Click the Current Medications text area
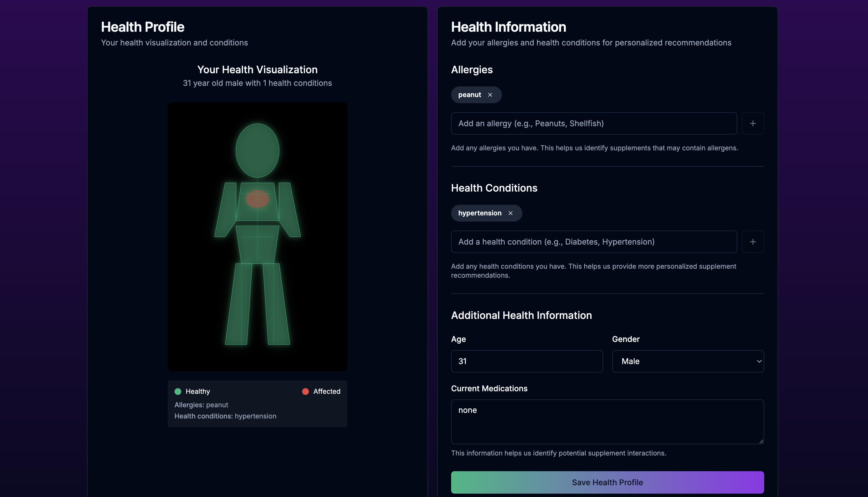The image size is (868, 497). point(607,422)
